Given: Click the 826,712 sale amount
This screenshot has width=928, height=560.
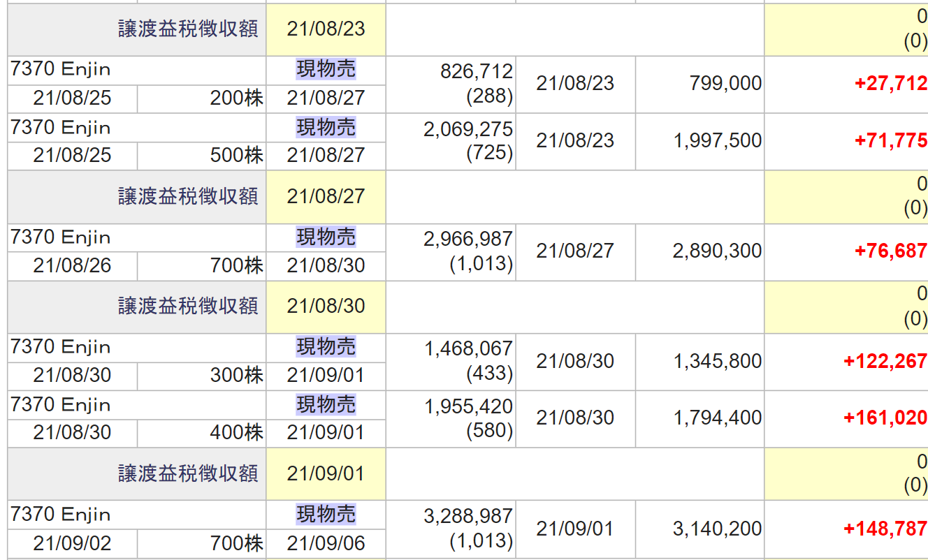Looking at the screenshot, I should (x=477, y=71).
